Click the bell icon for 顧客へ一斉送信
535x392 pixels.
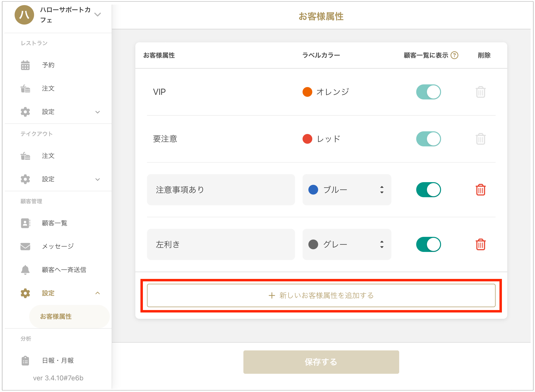[25, 270]
